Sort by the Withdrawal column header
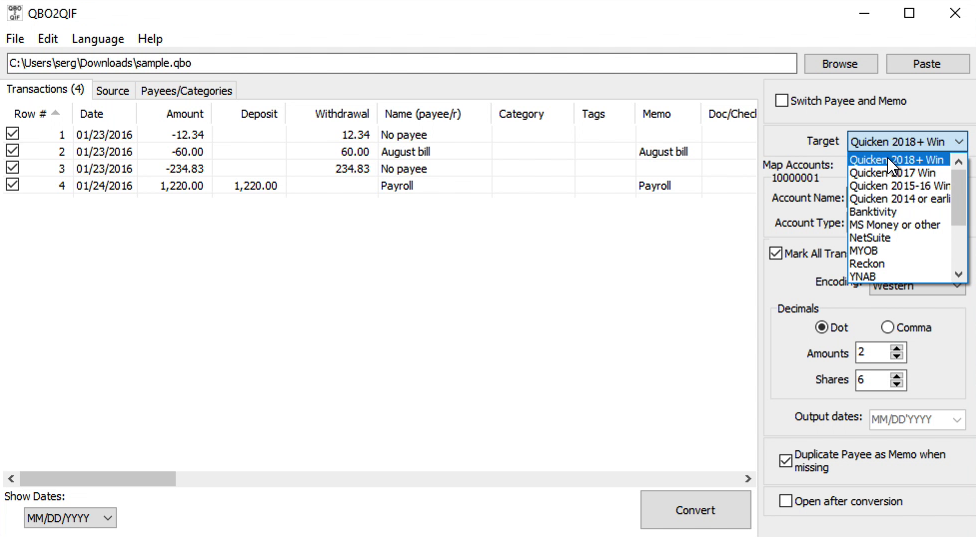976x537 pixels. tap(332, 114)
